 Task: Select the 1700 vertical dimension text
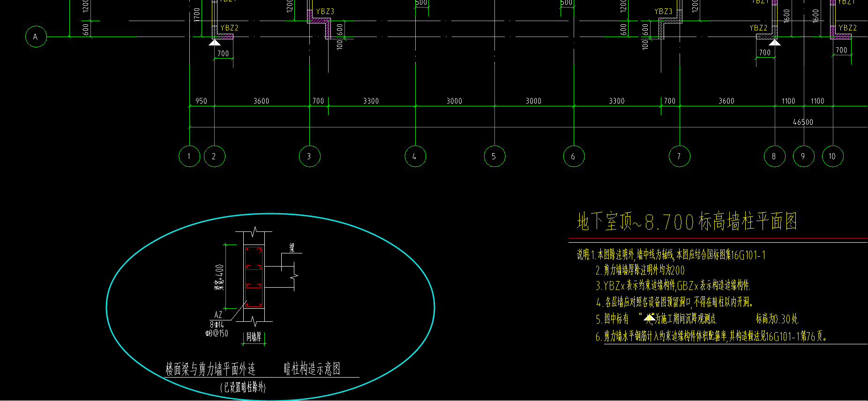197,15
